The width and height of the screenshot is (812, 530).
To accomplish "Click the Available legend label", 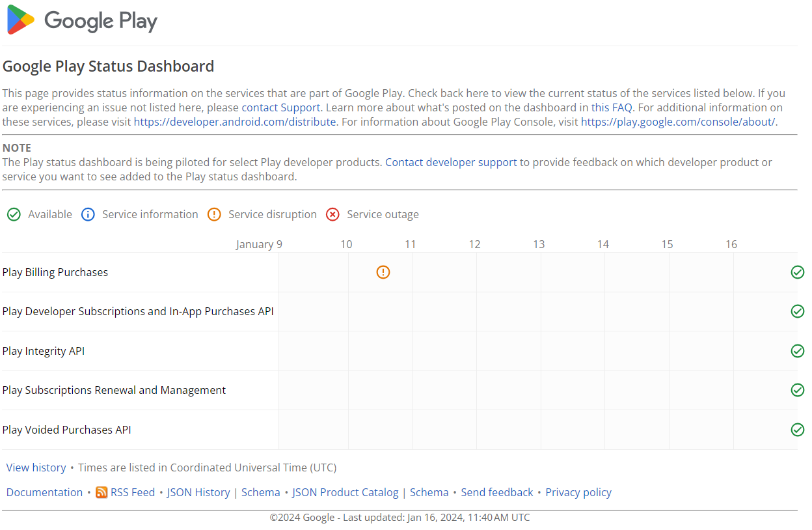I will 50,214.
